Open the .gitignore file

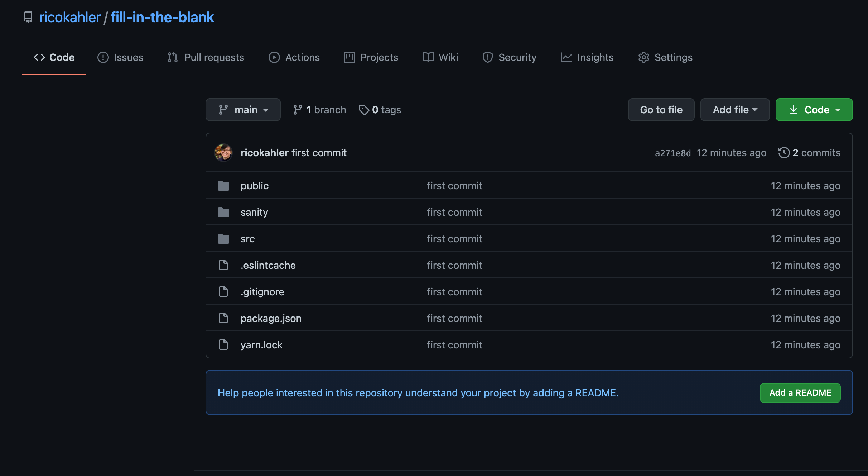tap(262, 292)
